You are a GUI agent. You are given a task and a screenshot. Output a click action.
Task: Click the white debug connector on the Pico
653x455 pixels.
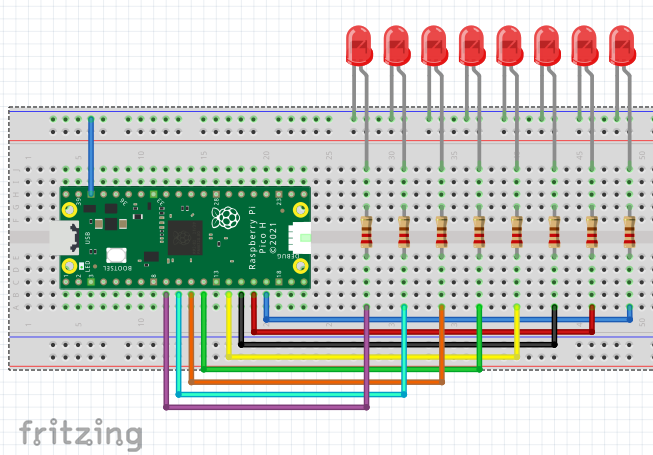coord(297,238)
